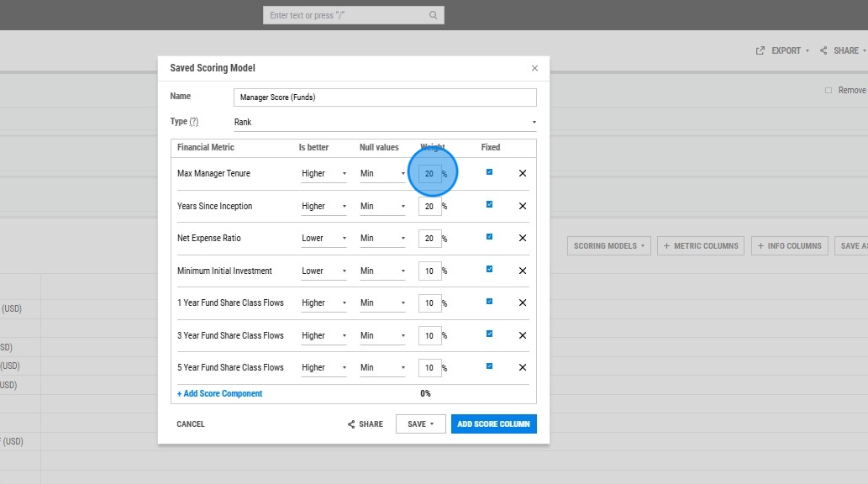Viewport: 868px width, 484px height.
Task: Open Null values dropdown for 1 Year Fund Share Class Flows
Action: [382, 302]
